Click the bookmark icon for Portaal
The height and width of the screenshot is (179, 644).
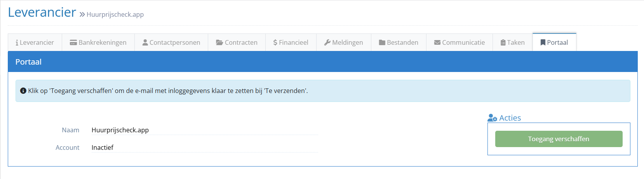click(543, 43)
